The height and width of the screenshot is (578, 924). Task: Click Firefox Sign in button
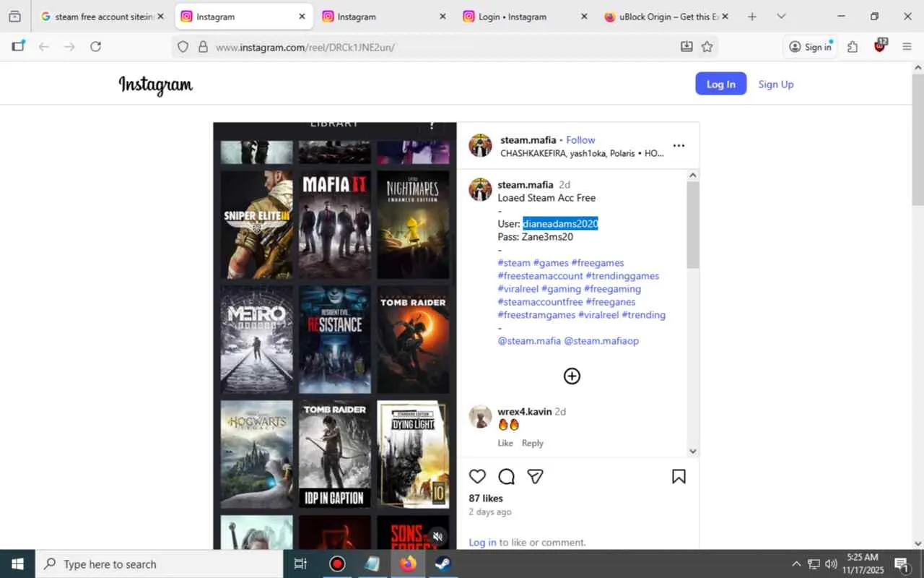click(x=810, y=47)
